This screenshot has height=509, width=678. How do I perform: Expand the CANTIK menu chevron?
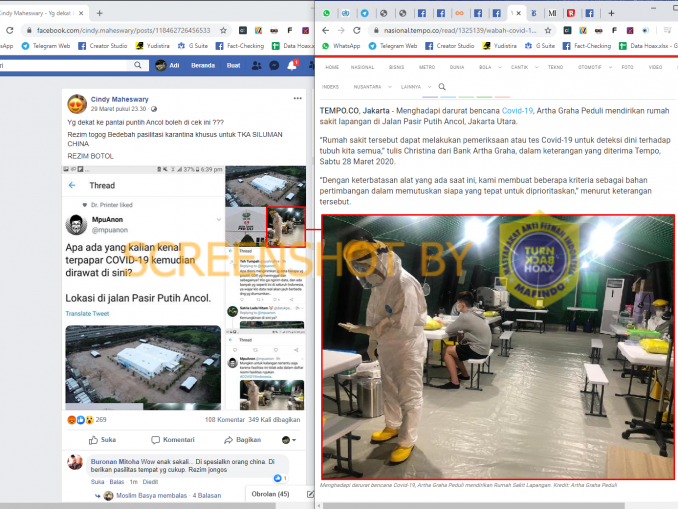[537, 67]
